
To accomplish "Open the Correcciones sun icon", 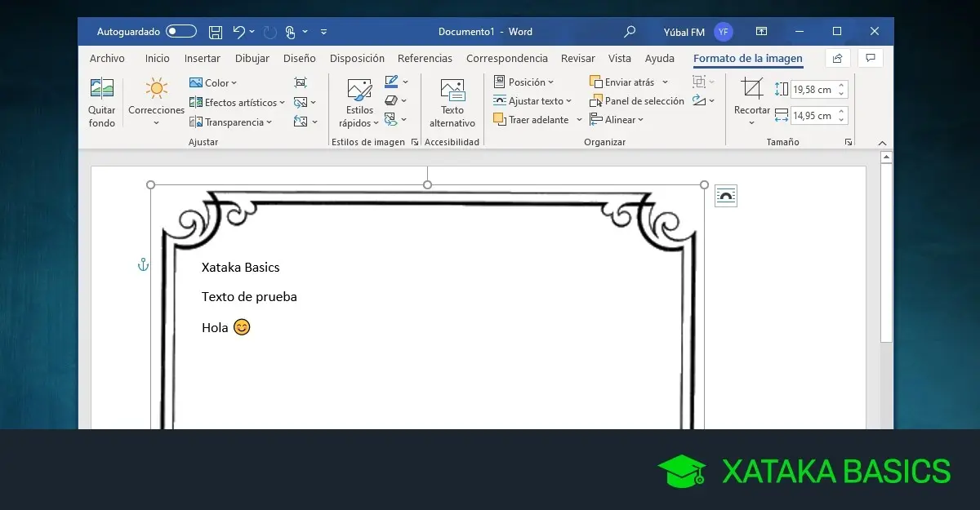I will click(156, 88).
